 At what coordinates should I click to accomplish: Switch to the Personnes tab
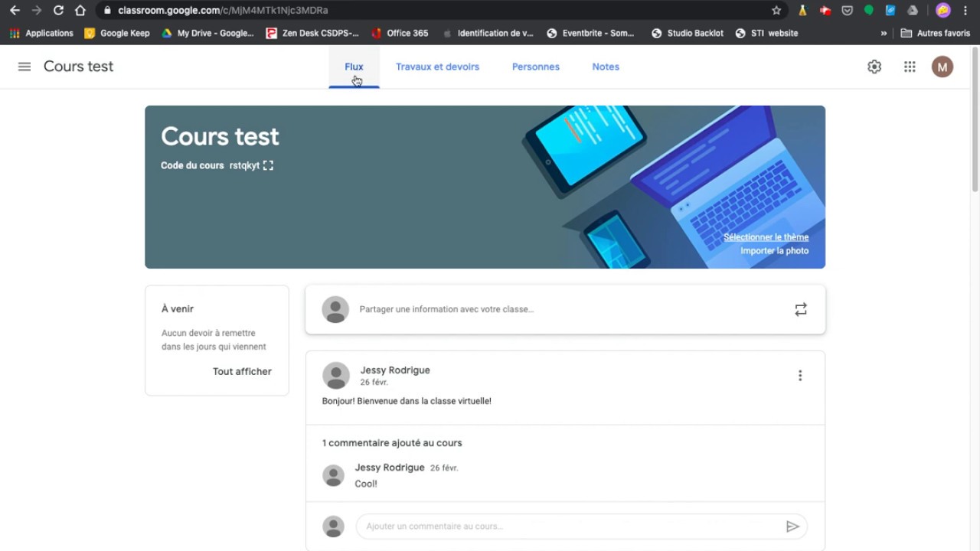536,67
